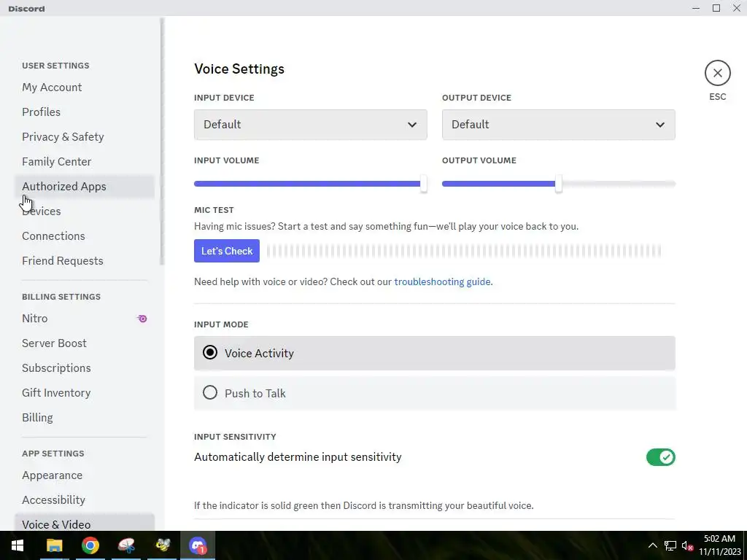The image size is (747, 560).
Task: Click the Discord taskbar icon
Action: coord(198,545)
